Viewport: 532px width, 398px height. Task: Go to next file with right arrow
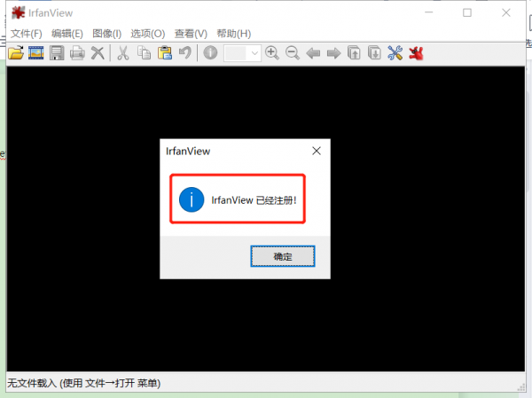(x=334, y=53)
